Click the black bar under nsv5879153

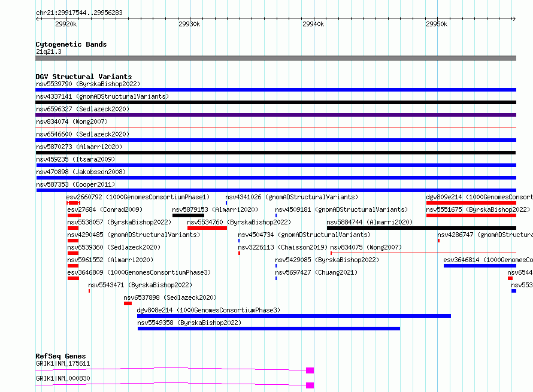pos(188,215)
